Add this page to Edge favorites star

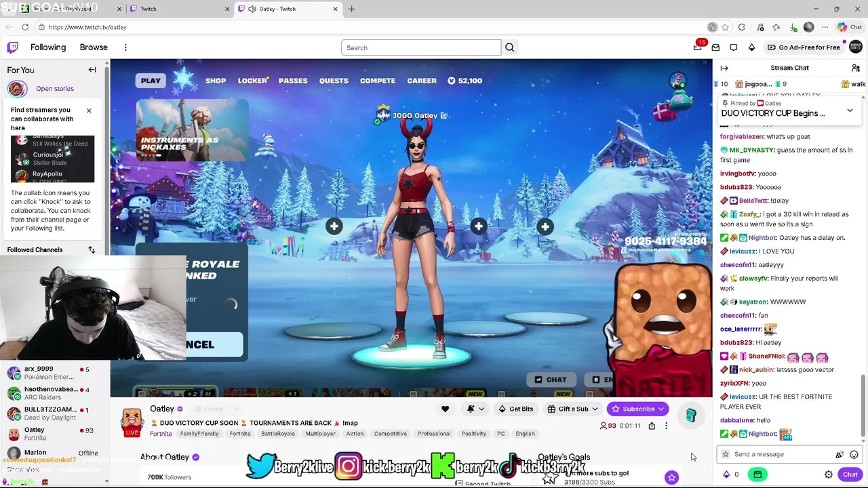[725, 27]
